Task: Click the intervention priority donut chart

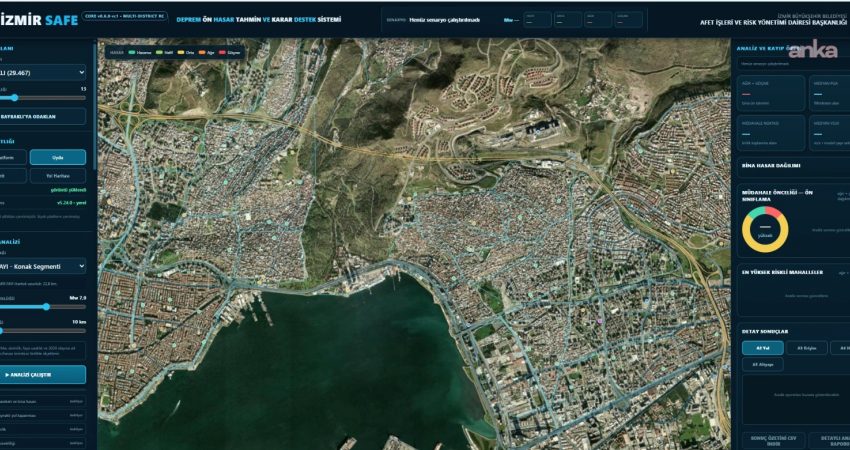Action: (x=765, y=229)
